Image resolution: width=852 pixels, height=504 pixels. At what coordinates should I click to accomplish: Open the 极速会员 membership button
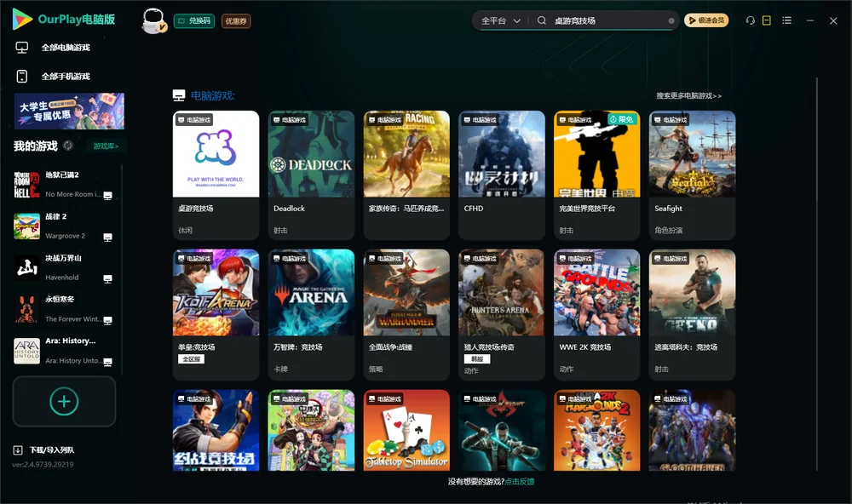coord(706,20)
